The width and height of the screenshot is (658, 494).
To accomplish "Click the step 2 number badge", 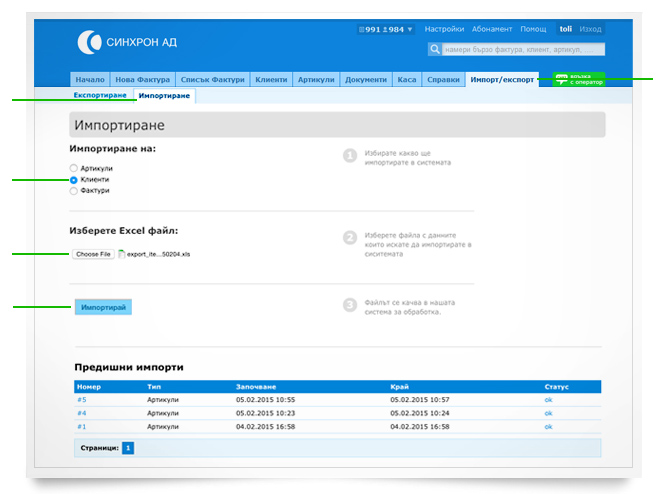I will click(350, 237).
